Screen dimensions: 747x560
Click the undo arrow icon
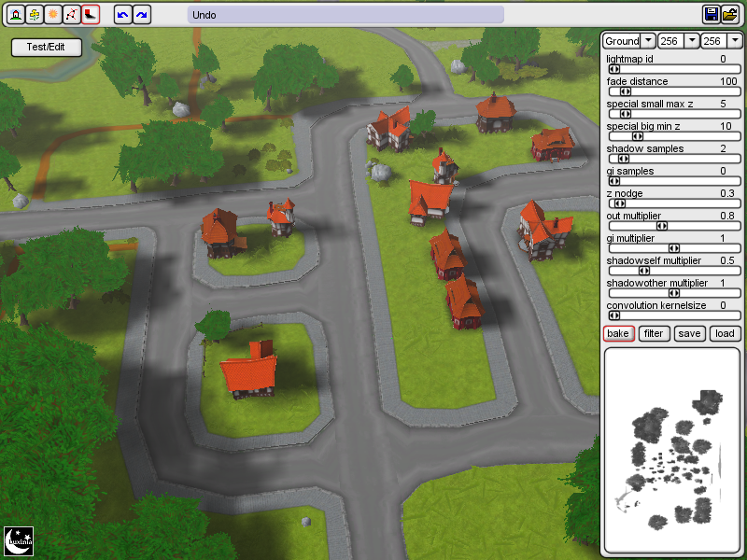point(122,14)
